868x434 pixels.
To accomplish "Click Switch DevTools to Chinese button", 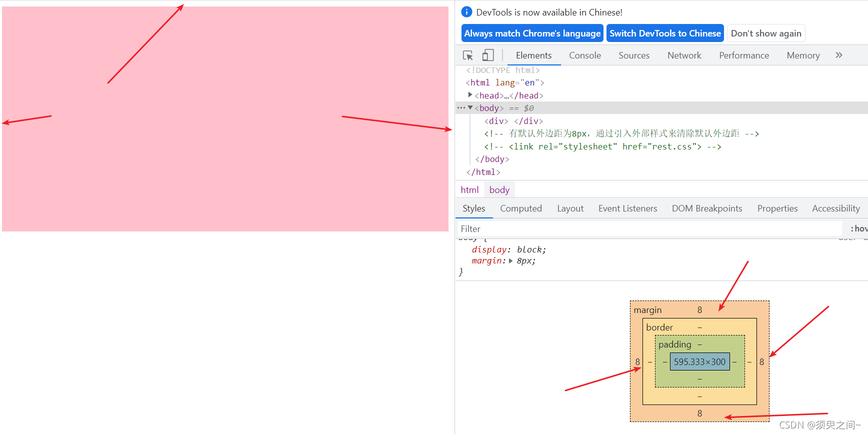I will [665, 33].
